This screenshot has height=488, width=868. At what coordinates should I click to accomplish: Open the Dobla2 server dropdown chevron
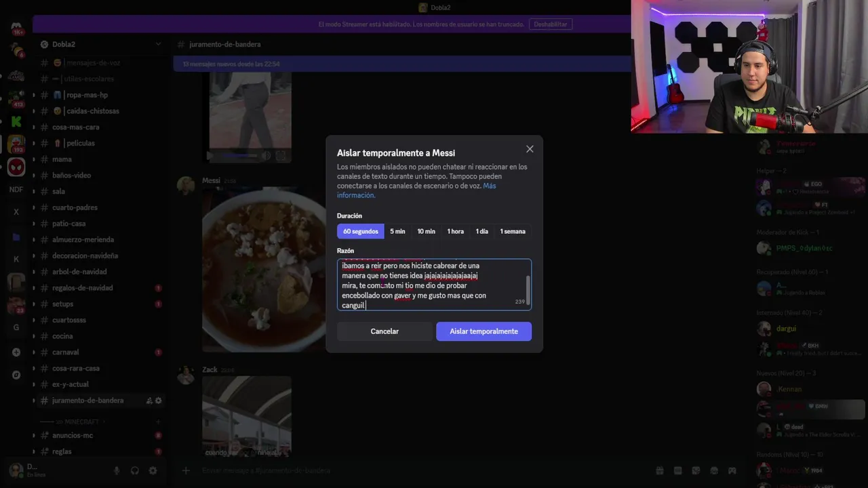click(158, 44)
